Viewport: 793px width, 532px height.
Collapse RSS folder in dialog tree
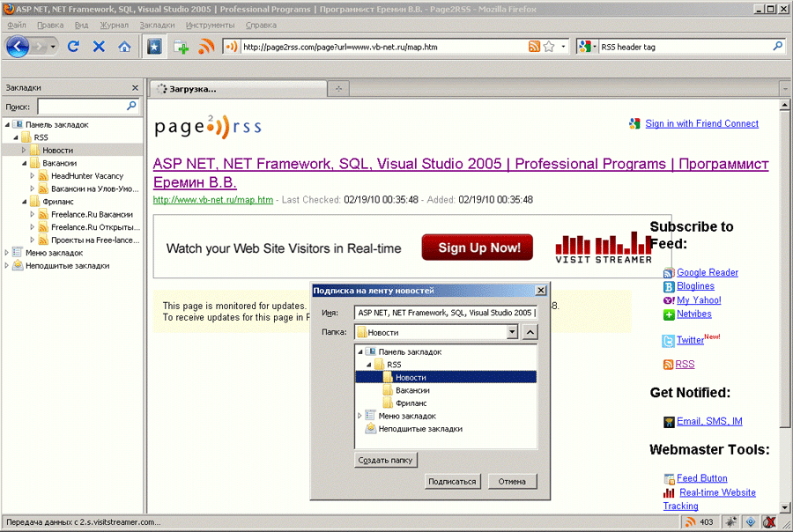368,364
